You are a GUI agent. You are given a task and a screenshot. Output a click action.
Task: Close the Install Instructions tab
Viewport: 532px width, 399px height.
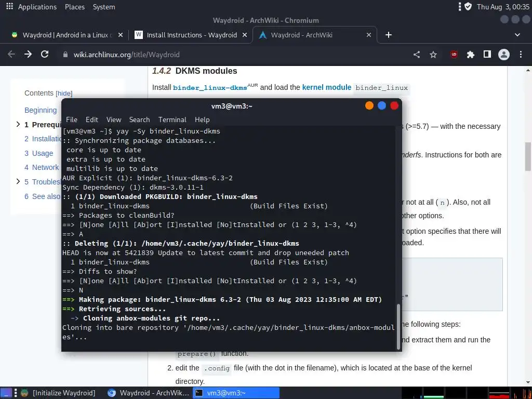click(x=245, y=35)
